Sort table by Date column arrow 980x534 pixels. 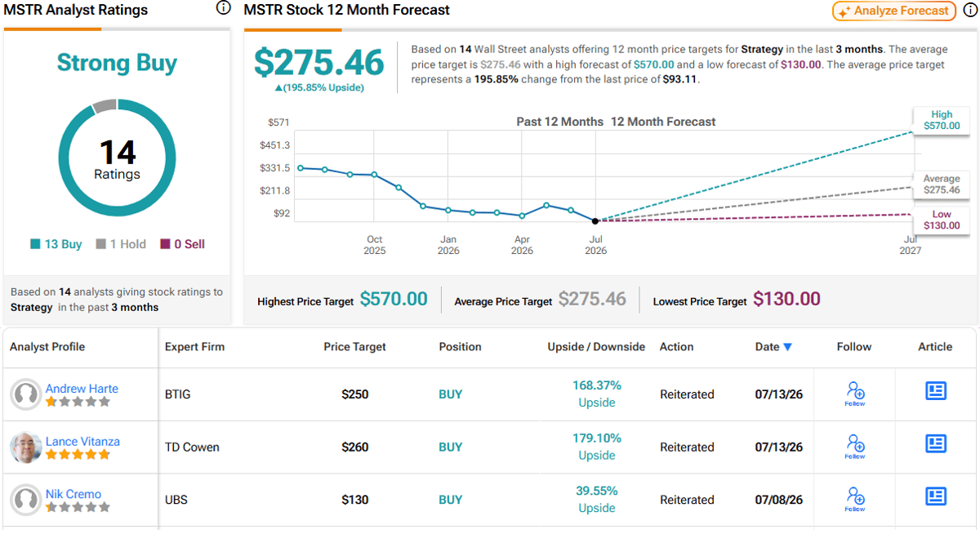click(787, 347)
